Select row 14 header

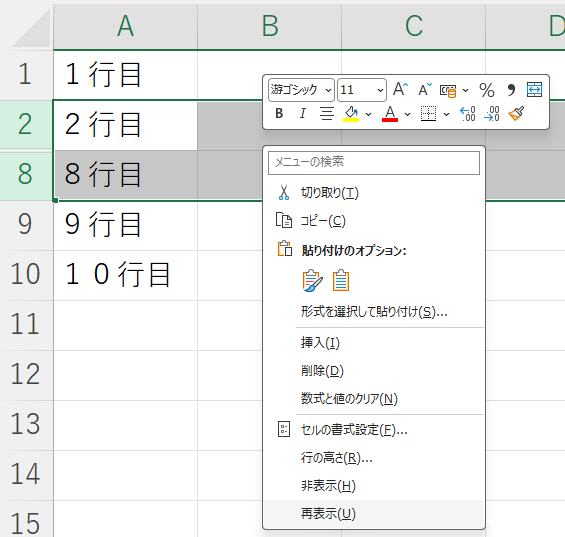coord(25,474)
